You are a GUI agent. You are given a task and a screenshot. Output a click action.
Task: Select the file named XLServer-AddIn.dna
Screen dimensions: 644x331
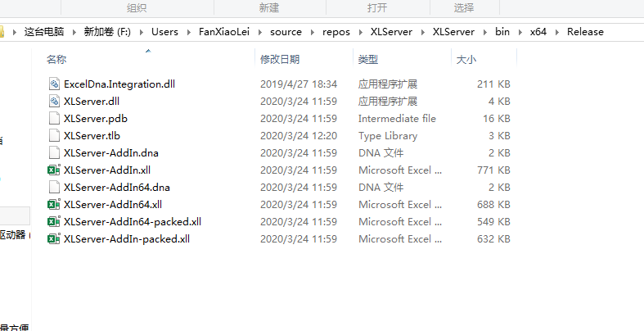pos(111,153)
